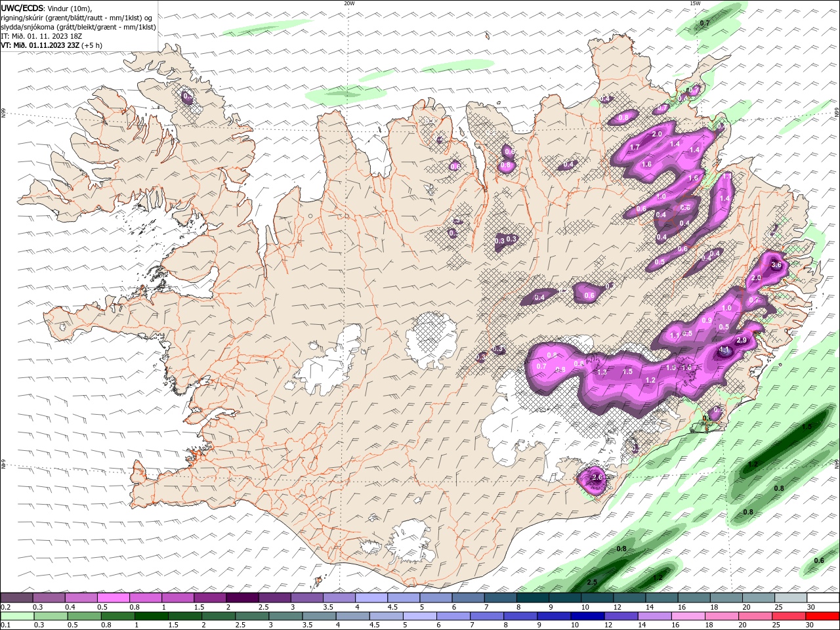Image resolution: width=840 pixels, height=630 pixels.
Task: Select the bright red 30 swatch in rain legend
Action: pyautogui.click(x=823, y=616)
